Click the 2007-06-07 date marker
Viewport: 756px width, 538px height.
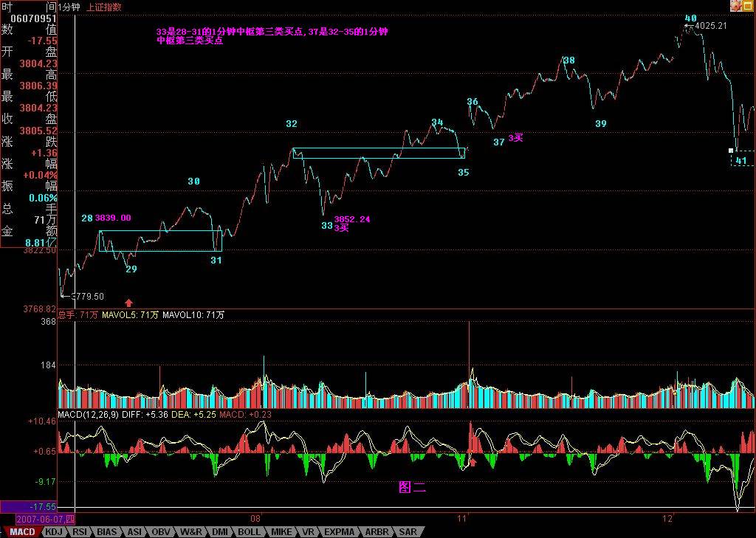[37, 519]
